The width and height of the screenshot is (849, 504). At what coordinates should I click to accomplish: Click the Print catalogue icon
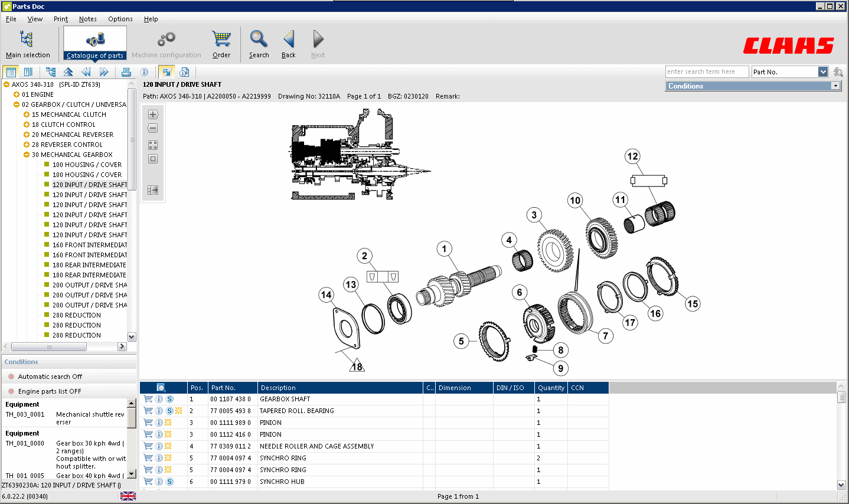click(x=126, y=71)
